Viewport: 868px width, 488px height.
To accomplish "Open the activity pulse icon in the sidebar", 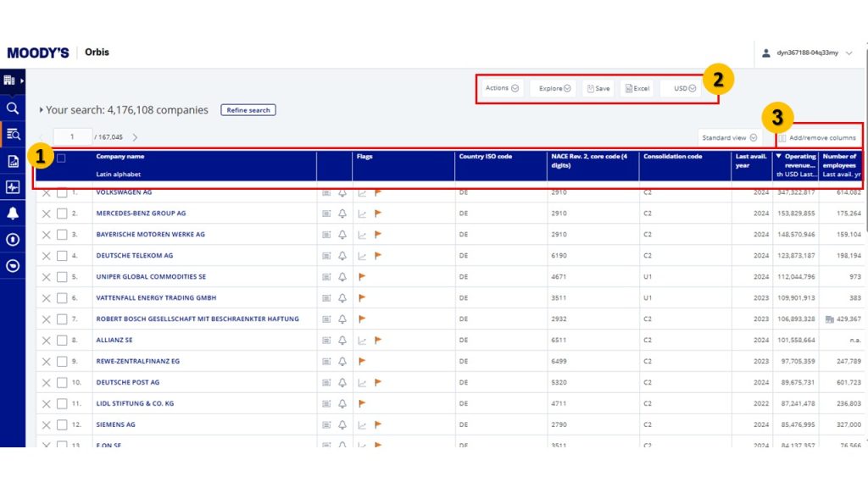I will [12, 187].
